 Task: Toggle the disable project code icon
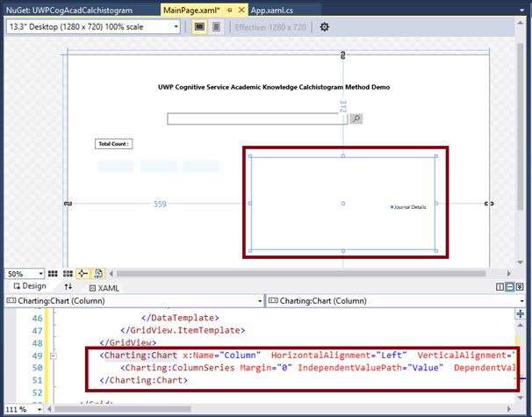98,274
